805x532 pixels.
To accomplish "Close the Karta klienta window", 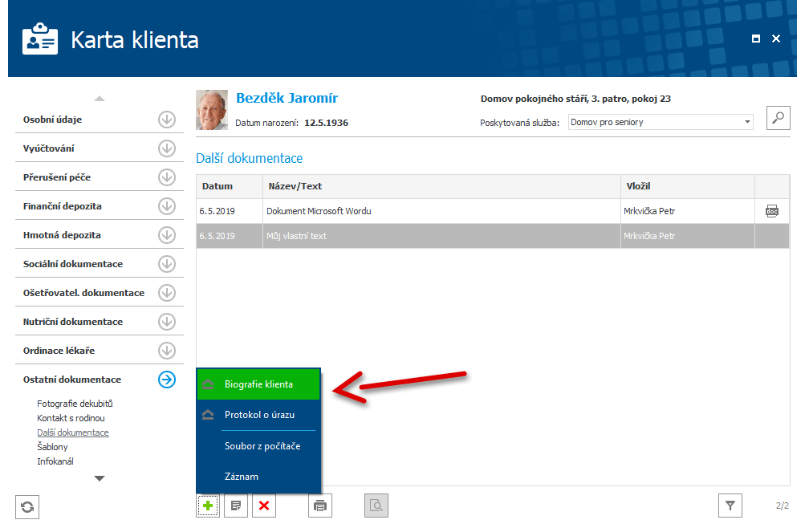I will (x=776, y=39).
